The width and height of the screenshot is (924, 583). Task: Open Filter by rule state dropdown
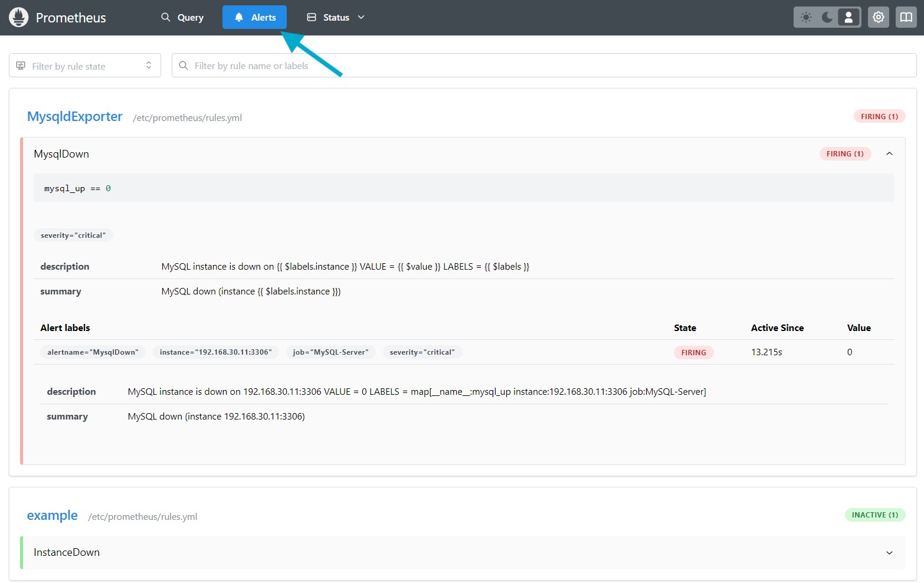click(x=85, y=65)
